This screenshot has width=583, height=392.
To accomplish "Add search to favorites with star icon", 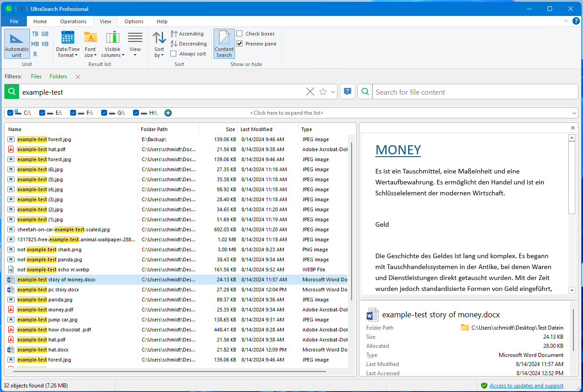I will (323, 92).
